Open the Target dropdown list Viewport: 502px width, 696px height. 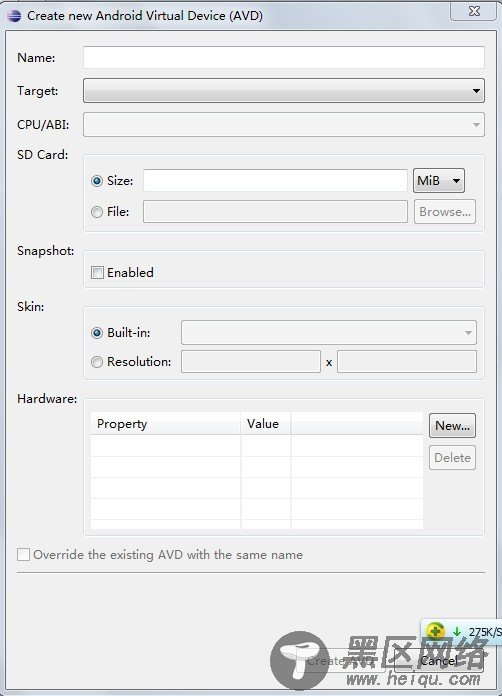pos(284,91)
